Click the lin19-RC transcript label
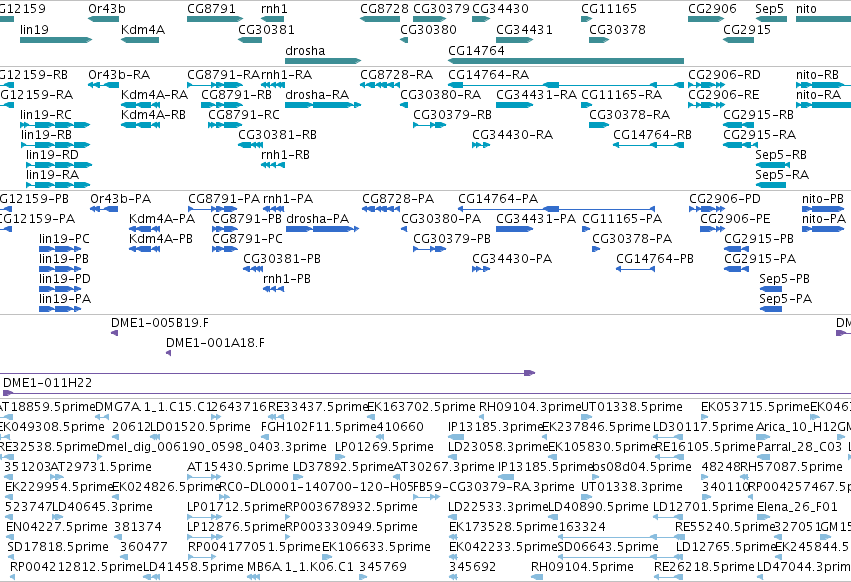The image size is (851, 582). click(x=46, y=115)
